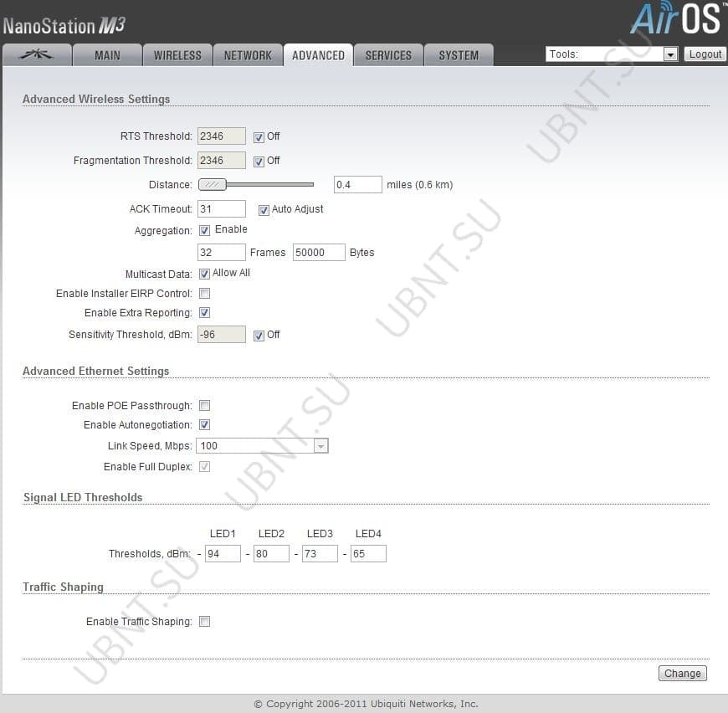Click the ACK Timeout input field
This screenshot has width=728, height=713.
(x=222, y=209)
